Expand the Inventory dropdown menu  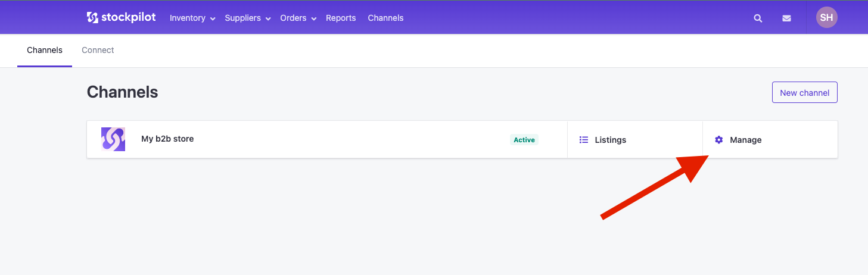coord(192,18)
